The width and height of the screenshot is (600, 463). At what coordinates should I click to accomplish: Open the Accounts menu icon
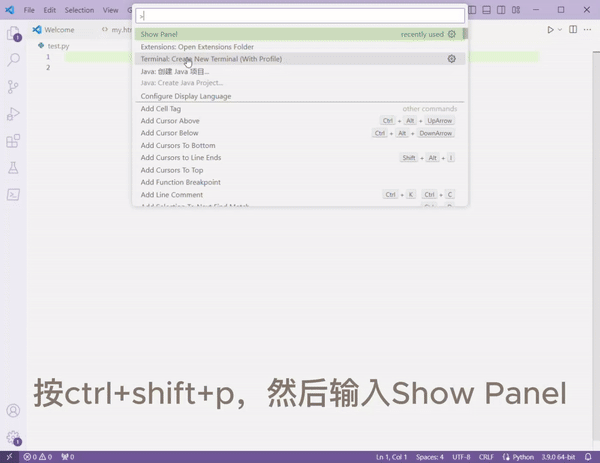pos(13,411)
